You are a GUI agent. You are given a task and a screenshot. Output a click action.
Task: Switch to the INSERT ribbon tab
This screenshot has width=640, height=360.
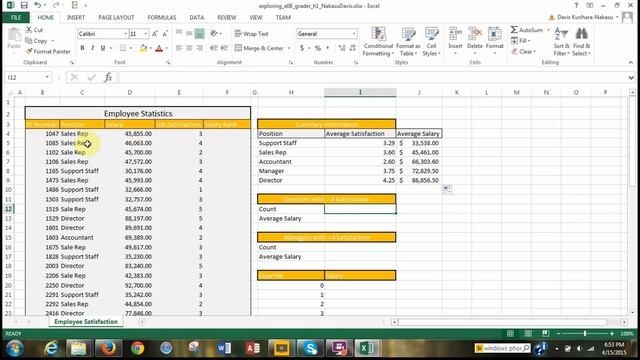coord(76,18)
